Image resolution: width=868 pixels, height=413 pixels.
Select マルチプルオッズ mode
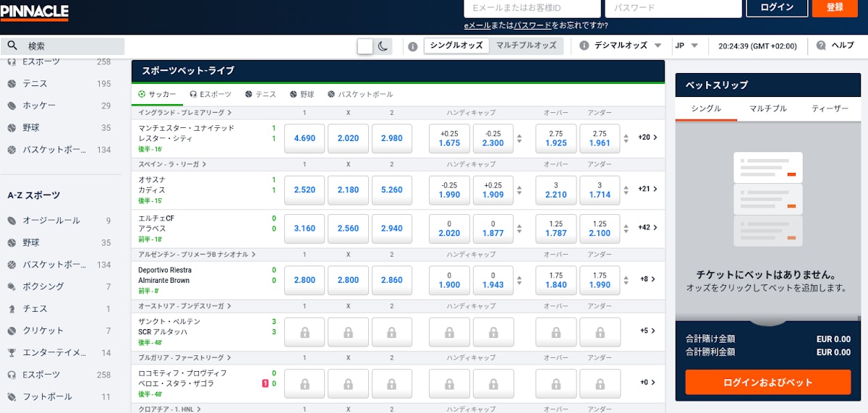[x=527, y=46]
